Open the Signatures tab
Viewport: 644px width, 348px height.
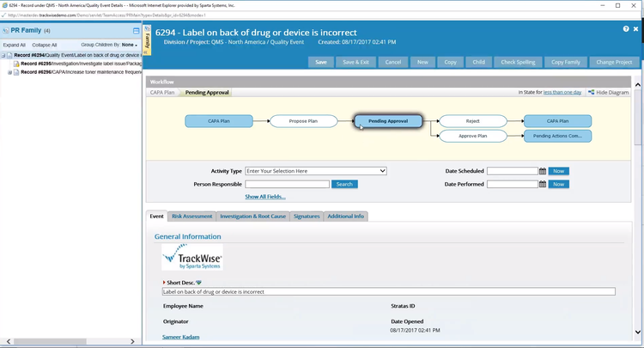click(x=307, y=217)
